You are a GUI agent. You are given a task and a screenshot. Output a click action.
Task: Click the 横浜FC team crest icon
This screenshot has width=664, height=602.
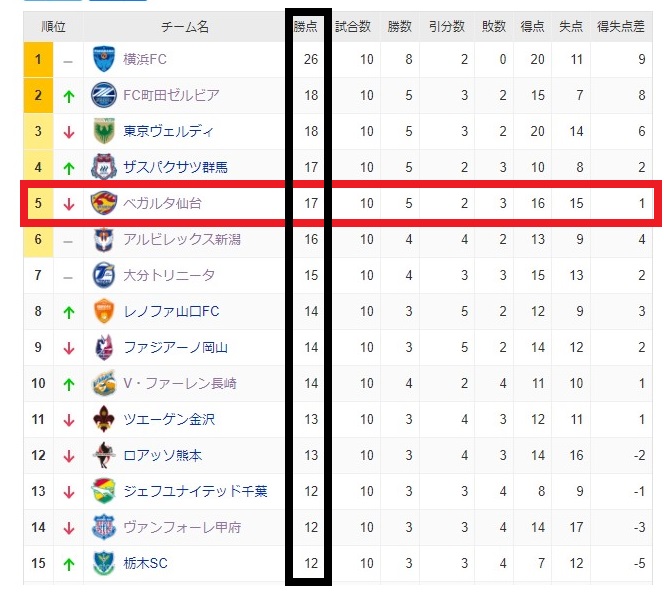click(x=104, y=60)
